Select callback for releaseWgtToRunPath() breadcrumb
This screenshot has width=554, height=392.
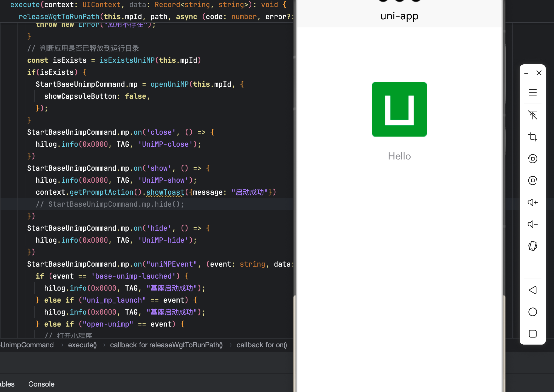click(166, 345)
